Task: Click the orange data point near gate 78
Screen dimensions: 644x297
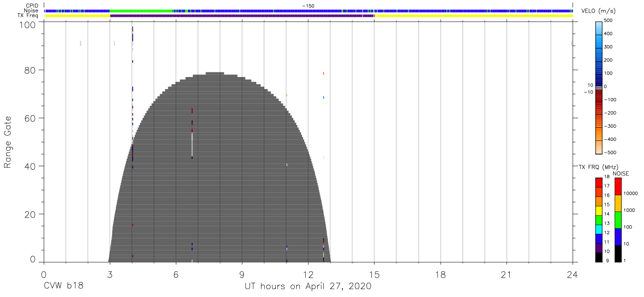Action: pyautogui.click(x=324, y=74)
